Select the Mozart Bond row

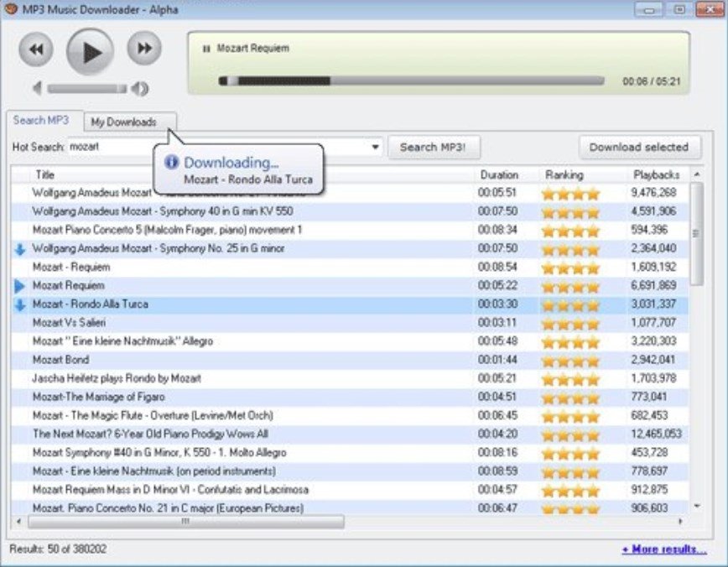[x=350, y=360]
